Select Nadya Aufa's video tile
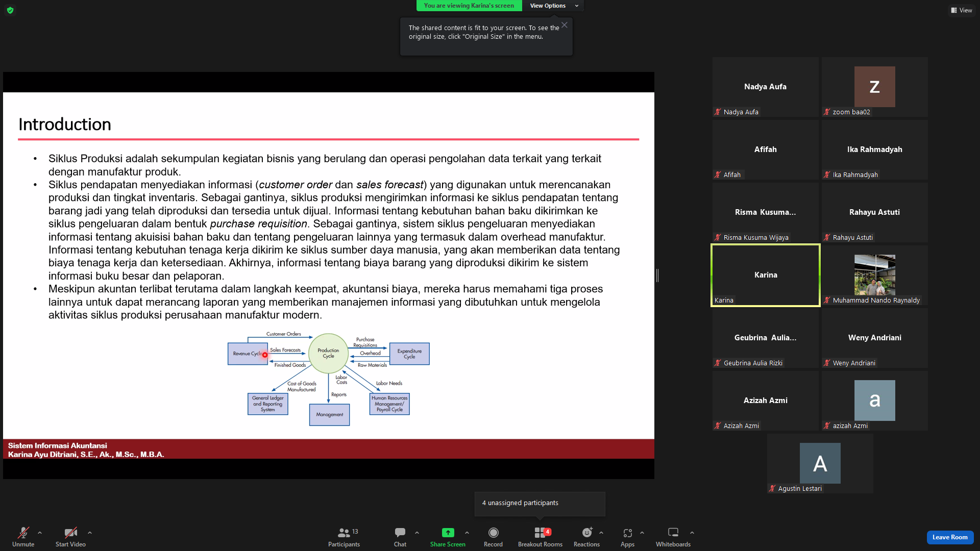 pyautogui.click(x=765, y=87)
